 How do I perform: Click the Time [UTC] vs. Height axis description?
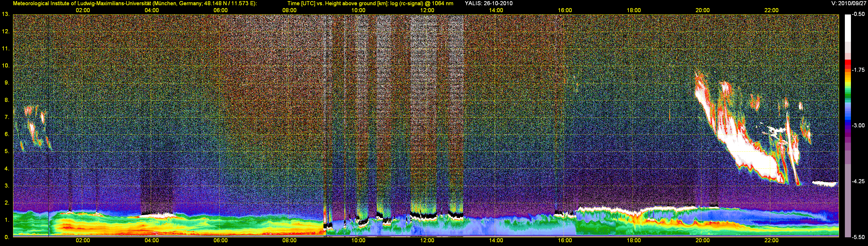tap(370, 3)
